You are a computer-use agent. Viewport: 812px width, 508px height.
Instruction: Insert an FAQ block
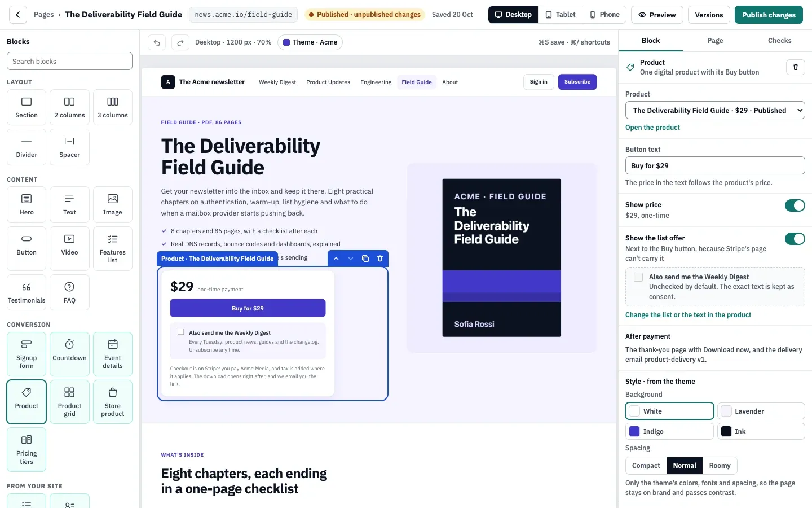tap(69, 292)
